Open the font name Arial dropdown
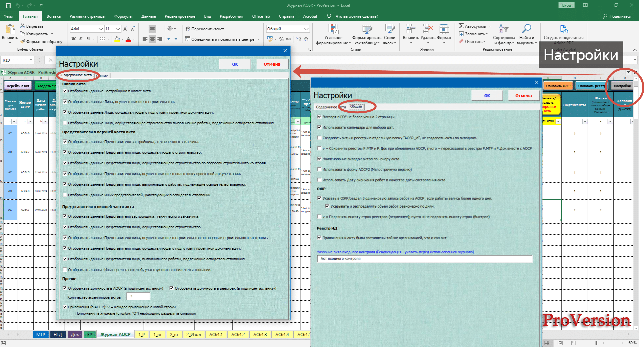Viewport: 644px width, 347px height. click(x=101, y=29)
